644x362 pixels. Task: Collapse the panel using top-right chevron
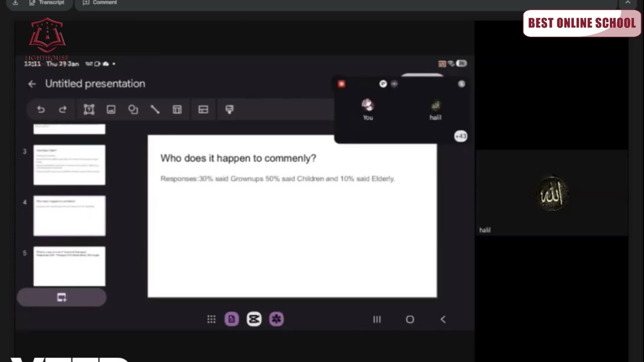click(x=628, y=3)
